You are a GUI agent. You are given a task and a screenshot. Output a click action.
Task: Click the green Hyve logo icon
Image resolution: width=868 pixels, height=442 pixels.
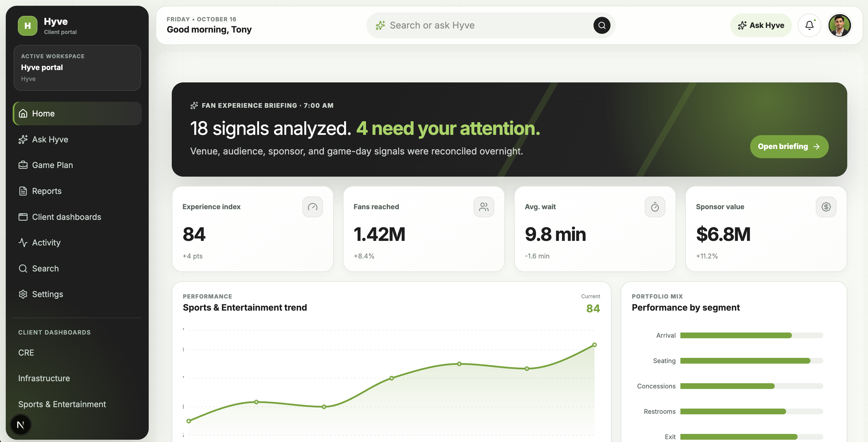point(28,26)
